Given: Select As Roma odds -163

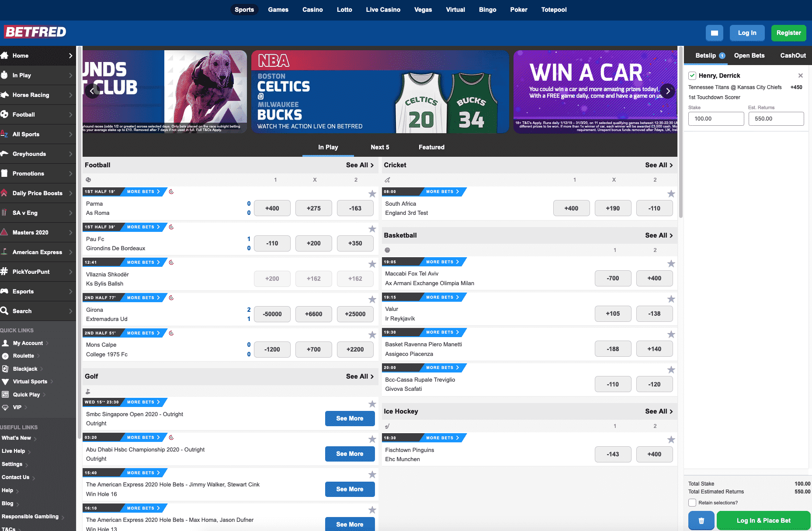Looking at the screenshot, I should point(355,208).
